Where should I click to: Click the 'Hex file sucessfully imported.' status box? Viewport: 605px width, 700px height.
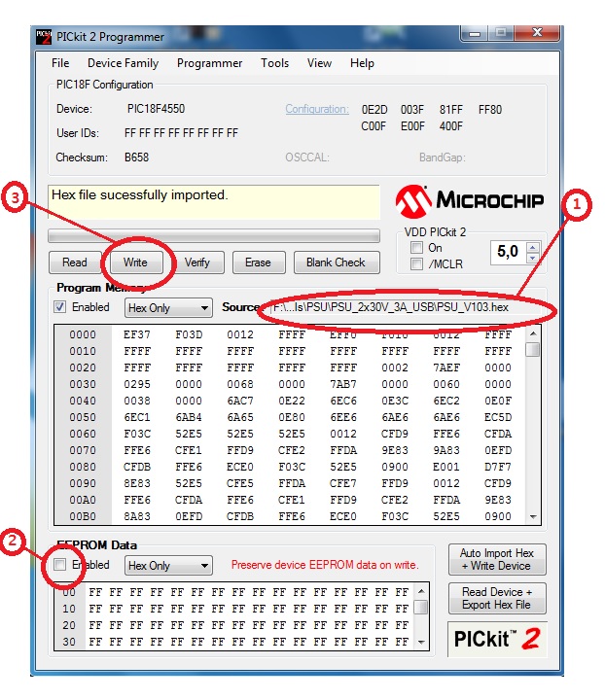tap(214, 202)
